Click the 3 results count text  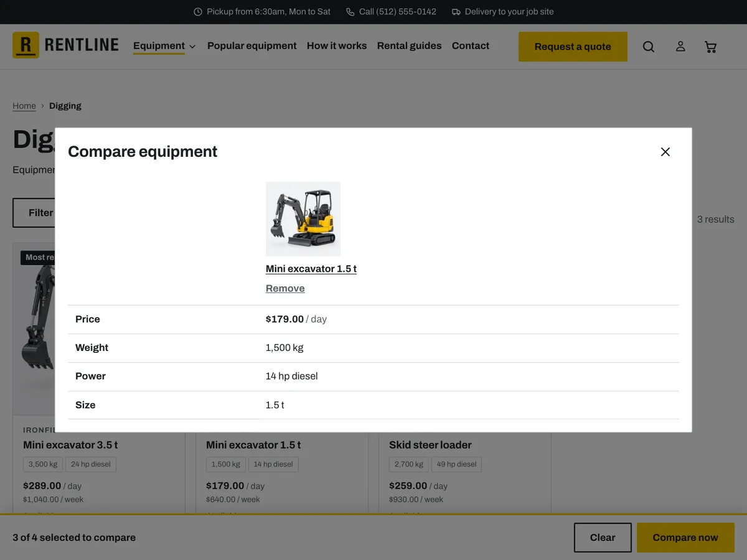716,219
